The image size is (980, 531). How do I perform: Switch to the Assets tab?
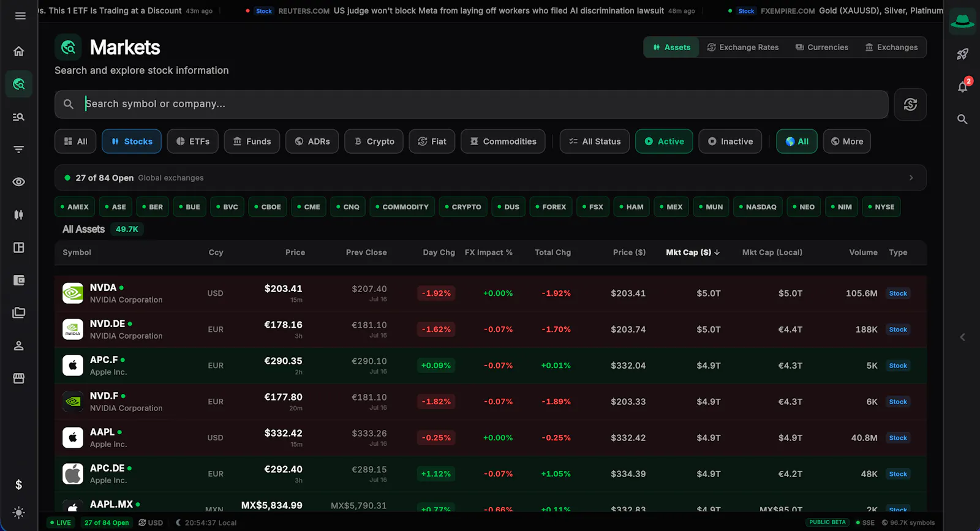(x=671, y=47)
